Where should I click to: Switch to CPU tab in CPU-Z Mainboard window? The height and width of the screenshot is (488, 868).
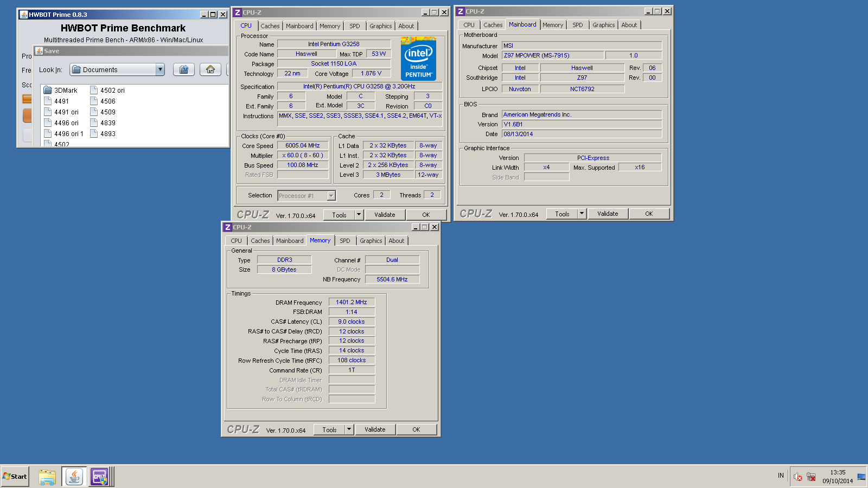(x=469, y=25)
